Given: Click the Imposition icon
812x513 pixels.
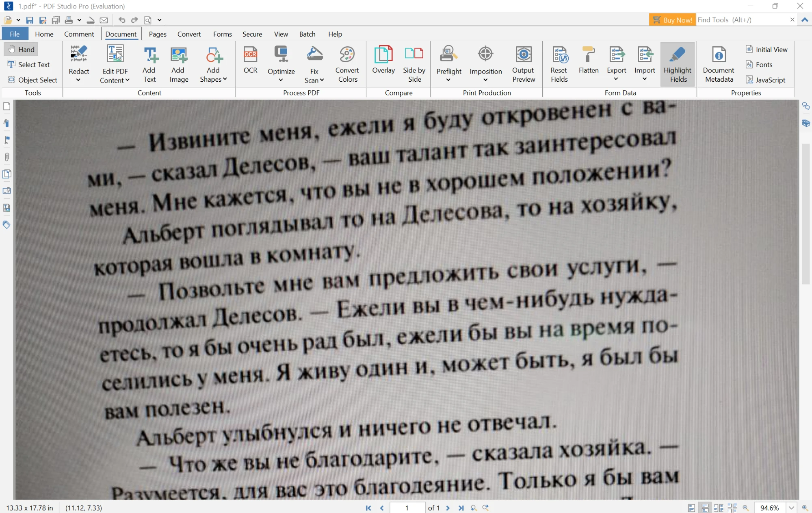Looking at the screenshot, I should pos(485,54).
